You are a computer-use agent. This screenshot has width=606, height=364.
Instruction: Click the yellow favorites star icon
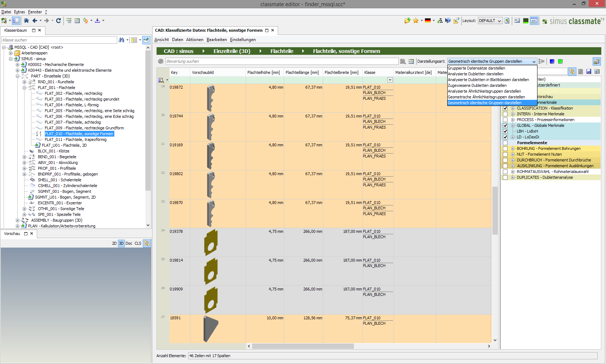pos(416,21)
